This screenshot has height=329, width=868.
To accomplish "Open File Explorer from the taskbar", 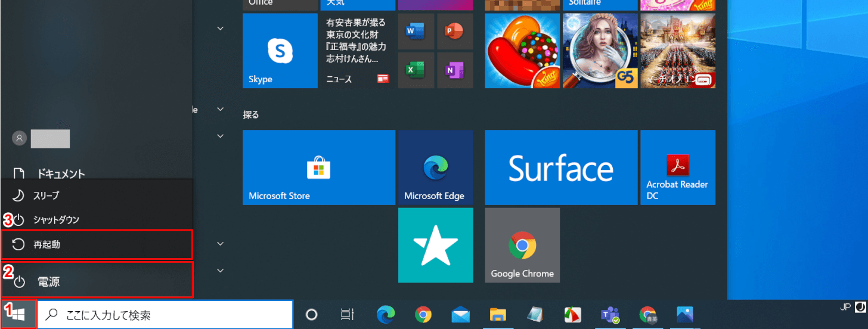I will tap(498, 315).
